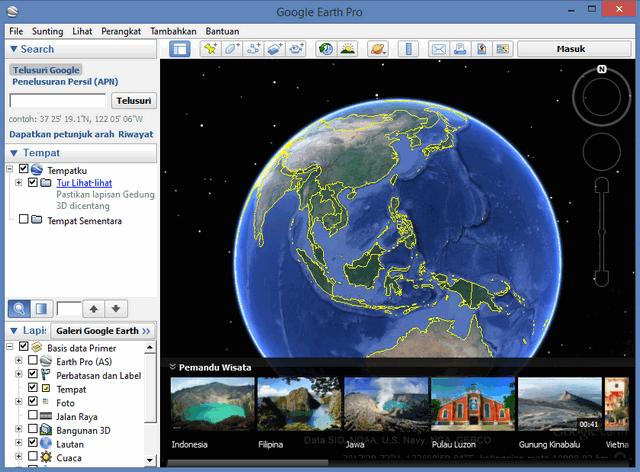Enable the Earth Pro (AS) layer
Screen dimensions: 640x472
(33, 360)
